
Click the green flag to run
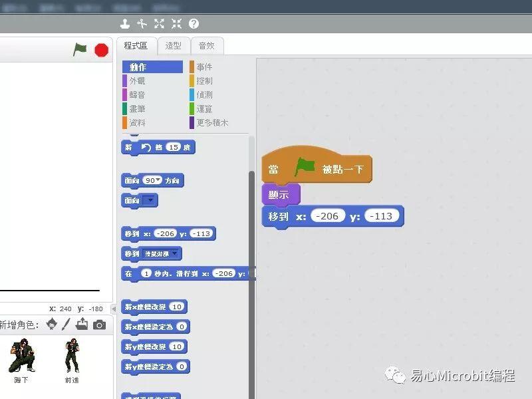point(80,50)
